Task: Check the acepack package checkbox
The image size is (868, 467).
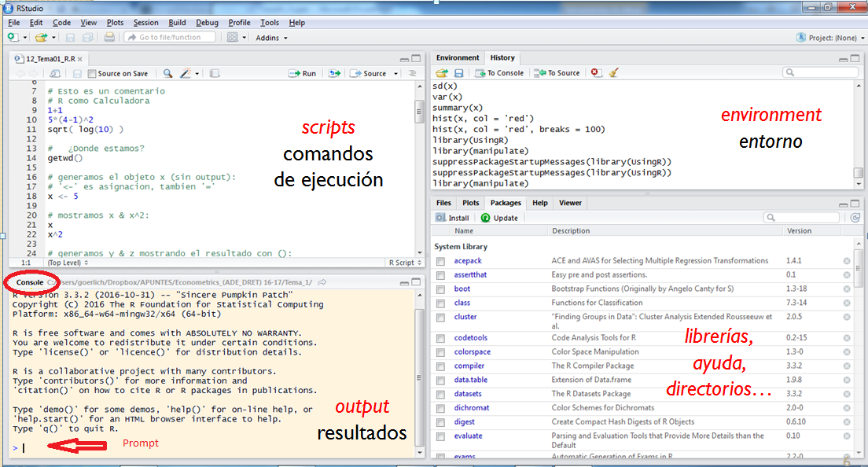Action: click(x=440, y=261)
